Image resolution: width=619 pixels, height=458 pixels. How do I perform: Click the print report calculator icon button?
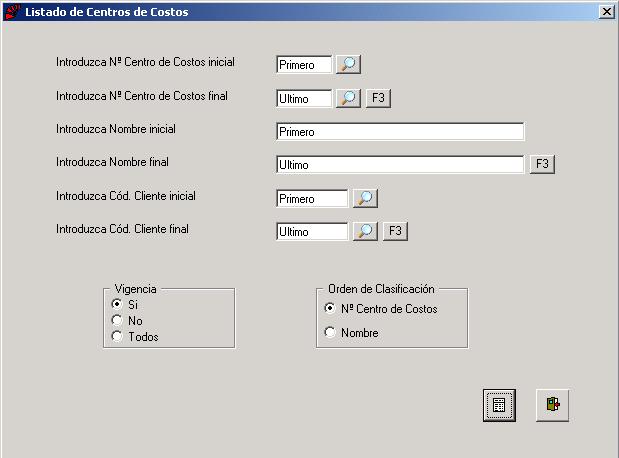coord(499,405)
